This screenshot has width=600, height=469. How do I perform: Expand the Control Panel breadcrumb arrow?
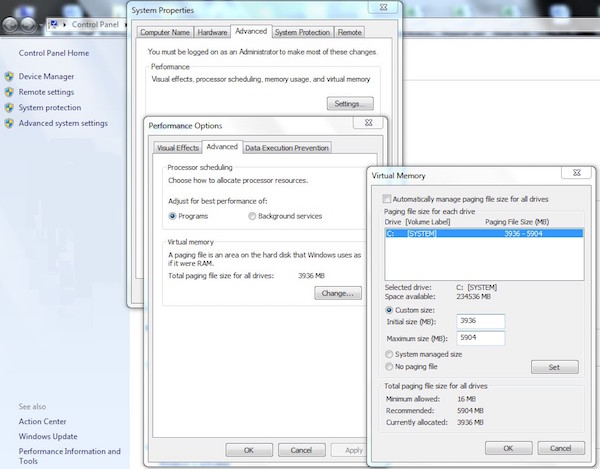123,23
